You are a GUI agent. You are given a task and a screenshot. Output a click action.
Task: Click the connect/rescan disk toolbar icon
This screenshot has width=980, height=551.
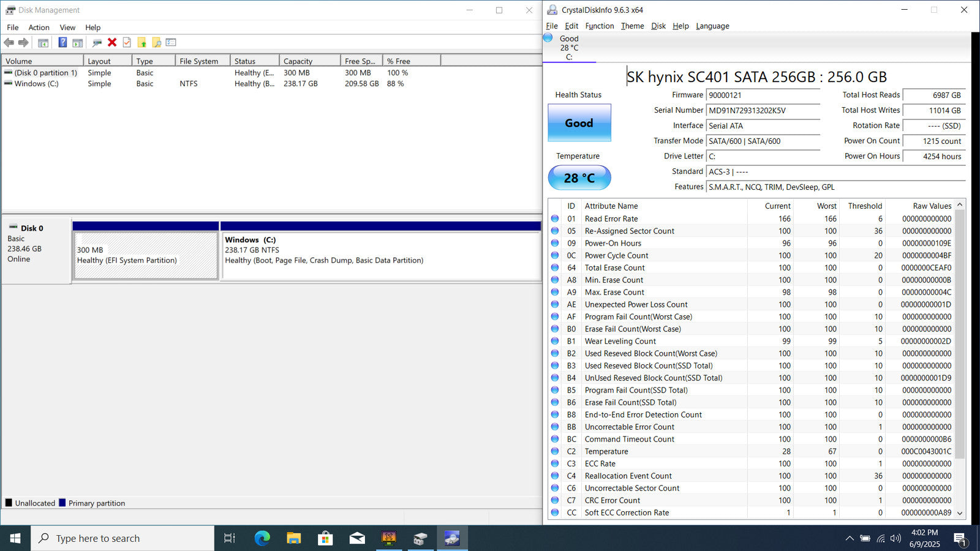(97, 43)
